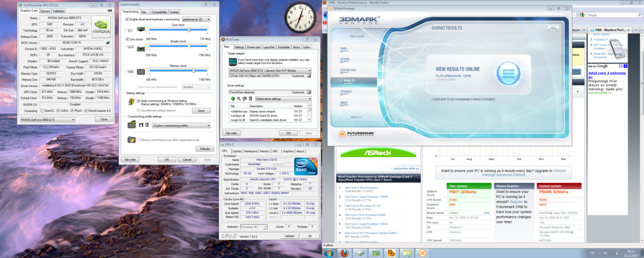Select OPTIONS in the 3DMark Vantage menu
The image size is (644, 258).
coord(345,59)
